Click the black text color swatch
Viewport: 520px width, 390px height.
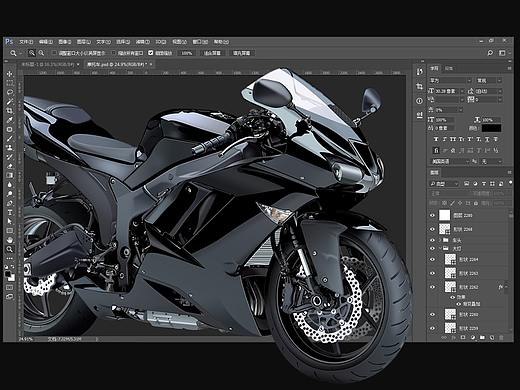(x=491, y=128)
